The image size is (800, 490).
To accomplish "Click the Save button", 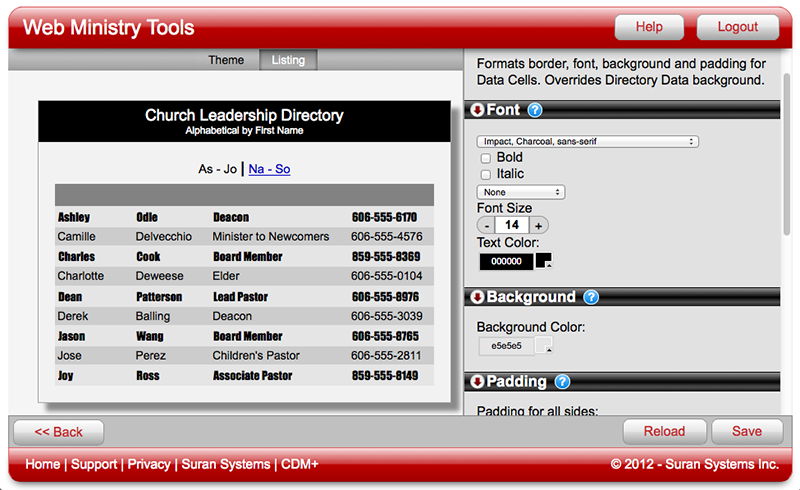I will pyautogui.click(x=746, y=432).
